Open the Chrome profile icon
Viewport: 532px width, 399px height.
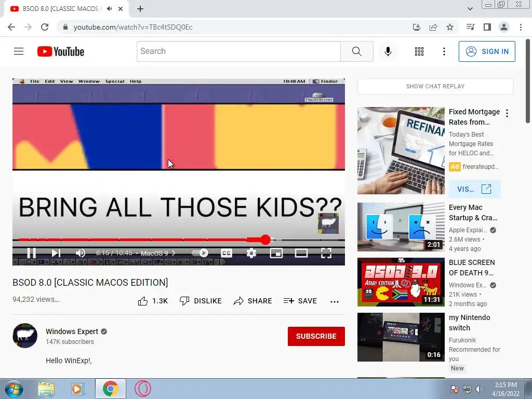tap(504, 27)
